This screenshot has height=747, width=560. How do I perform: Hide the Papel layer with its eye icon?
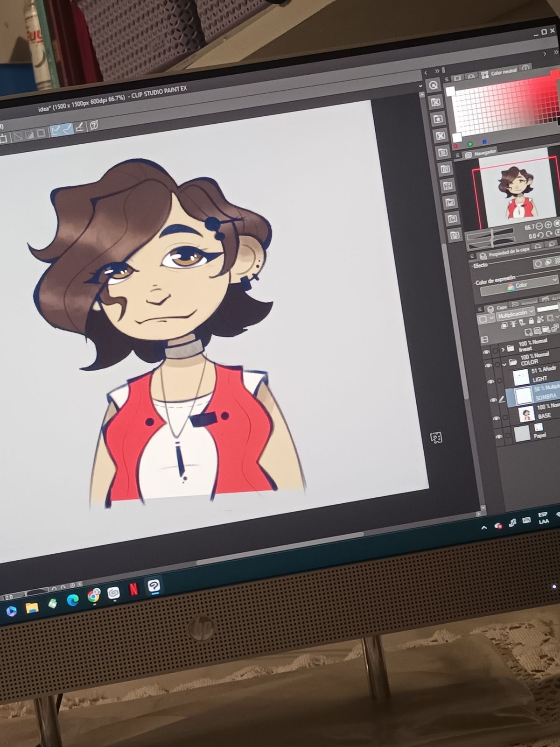point(499,437)
